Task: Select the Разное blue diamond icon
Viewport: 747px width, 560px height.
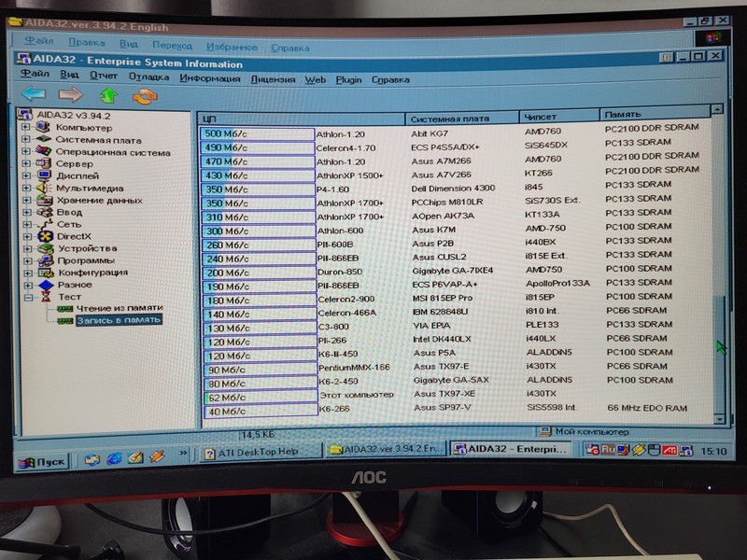Action: (46, 285)
